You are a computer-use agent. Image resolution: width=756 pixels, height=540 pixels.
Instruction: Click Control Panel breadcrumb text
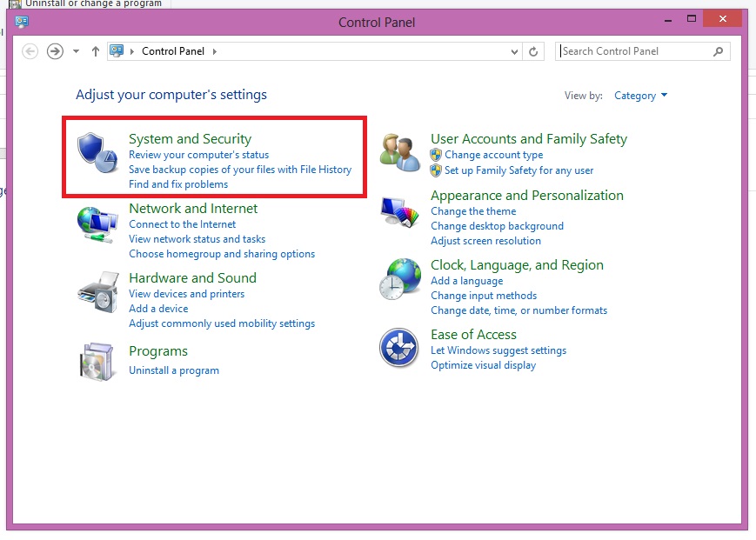(x=173, y=51)
